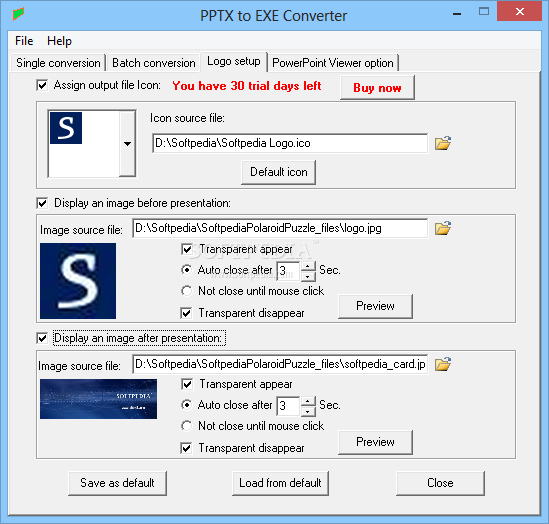The image size is (549, 524).
Task: Click the Icon source file path field
Action: [x=290, y=143]
